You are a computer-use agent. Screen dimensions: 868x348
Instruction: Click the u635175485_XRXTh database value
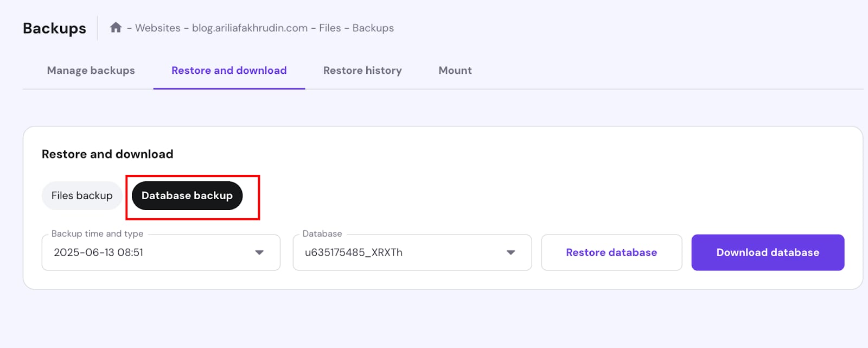coord(354,252)
